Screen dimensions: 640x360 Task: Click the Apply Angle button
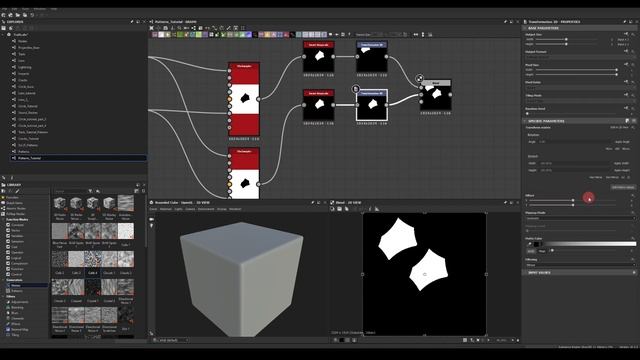(x=622, y=142)
